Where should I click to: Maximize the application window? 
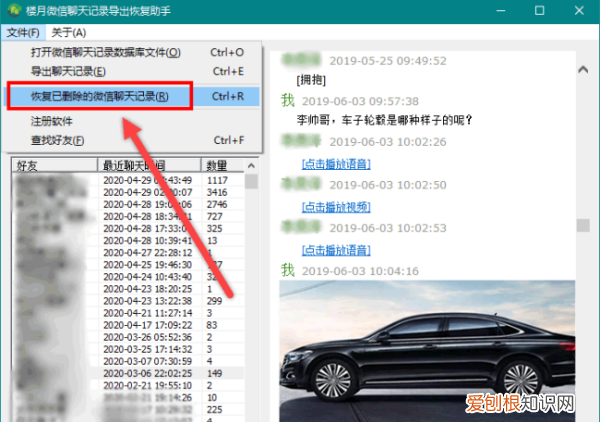[540, 11]
